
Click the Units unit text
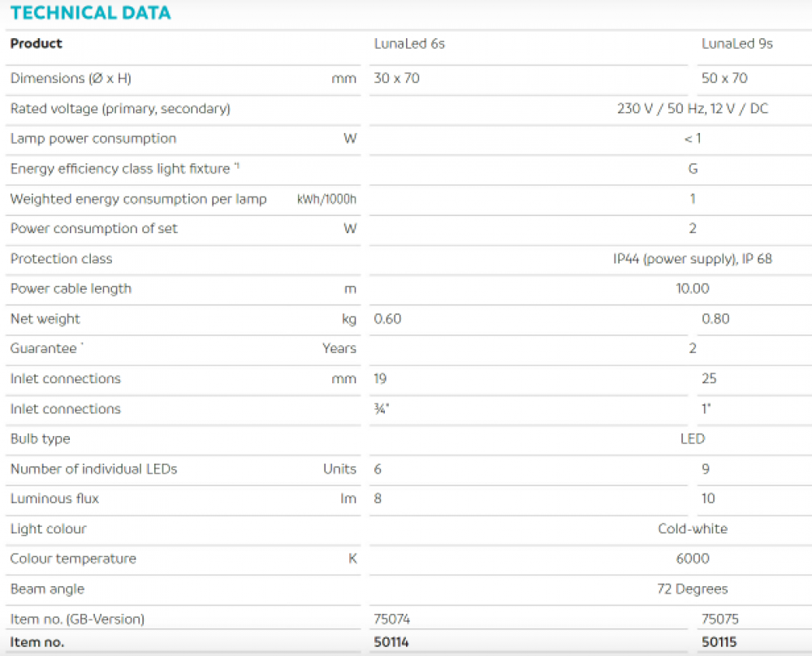pyautogui.click(x=339, y=468)
